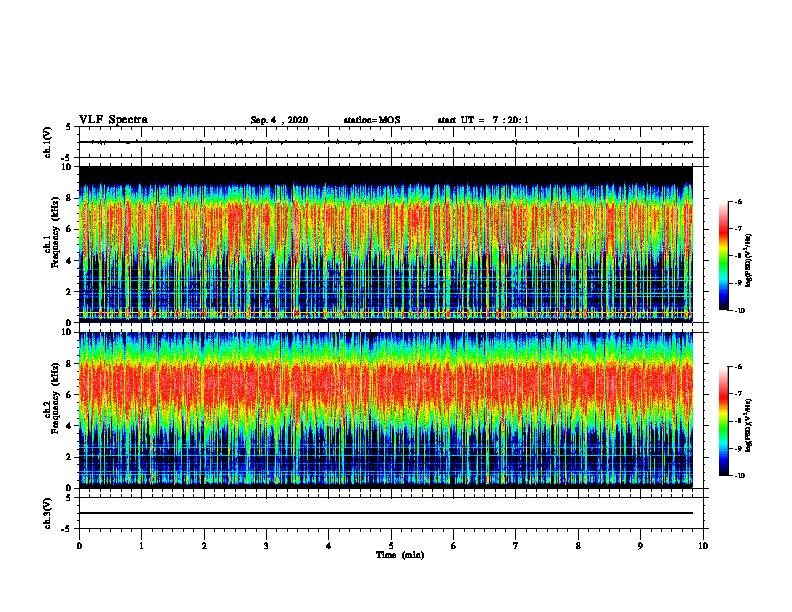Click the '8' kHz tick on ch.1 frequency axis
The image size is (792, 612).
tap(69, 198)
